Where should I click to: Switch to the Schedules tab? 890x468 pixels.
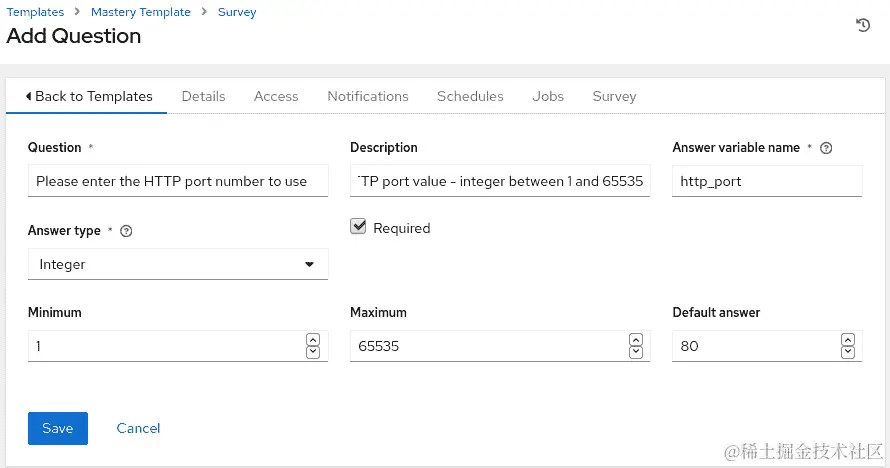click(470, 96)
